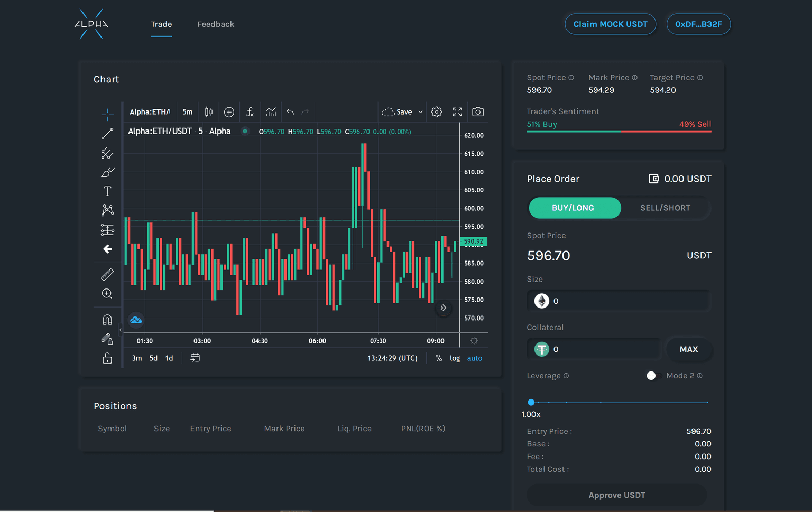Open the 5m interval selector
812x512 pixels.
click(187, 112)
